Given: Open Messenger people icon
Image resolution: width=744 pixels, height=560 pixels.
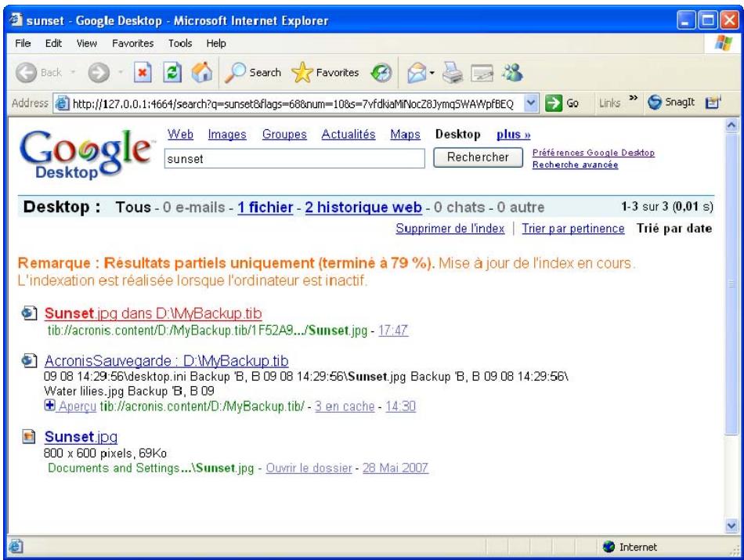Looking at the screenshot, I should [512, 73].
